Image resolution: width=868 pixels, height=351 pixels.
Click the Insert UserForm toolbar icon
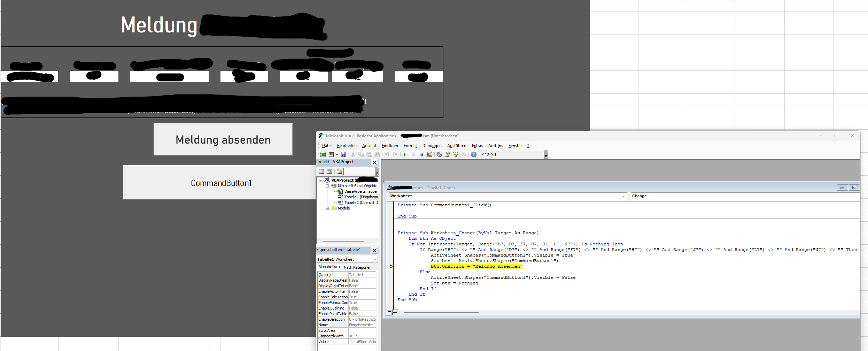click(331, 154)
